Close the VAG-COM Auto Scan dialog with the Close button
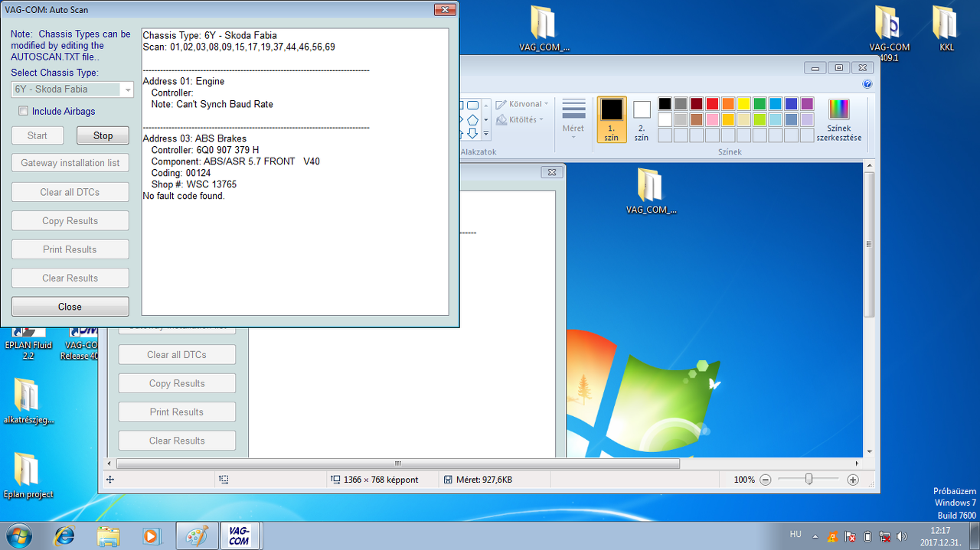This screenshot has width=980, height=550. [70, 307]
